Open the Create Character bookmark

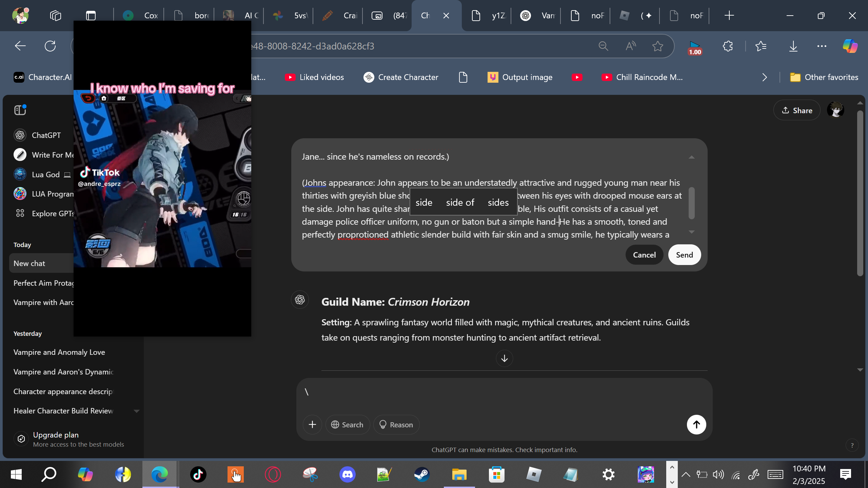click(x=401, y=77)
